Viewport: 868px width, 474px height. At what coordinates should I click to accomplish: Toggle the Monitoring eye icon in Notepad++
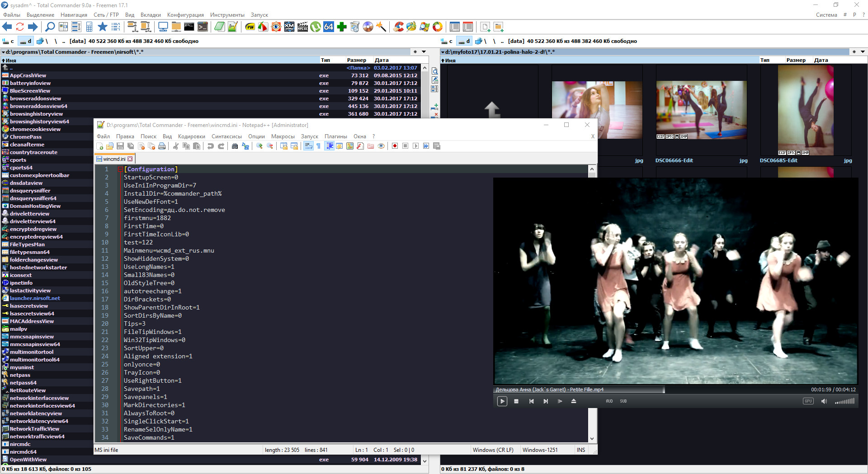381,146
